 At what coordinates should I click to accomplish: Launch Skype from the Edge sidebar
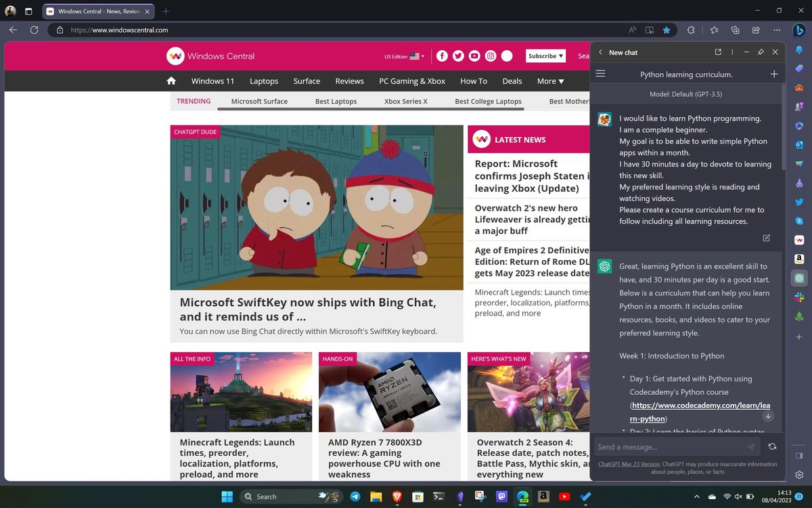coord(799,220)
